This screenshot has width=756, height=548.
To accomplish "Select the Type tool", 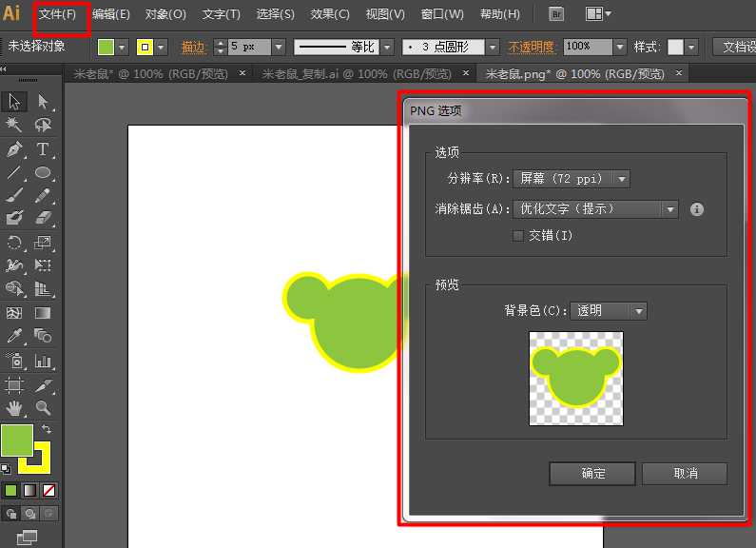I will (x=43, y=149).
